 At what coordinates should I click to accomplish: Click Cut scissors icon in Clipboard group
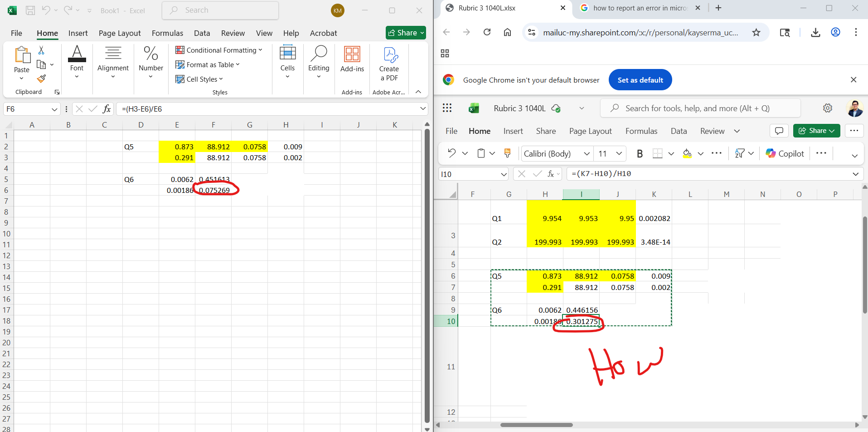(41, 50)
